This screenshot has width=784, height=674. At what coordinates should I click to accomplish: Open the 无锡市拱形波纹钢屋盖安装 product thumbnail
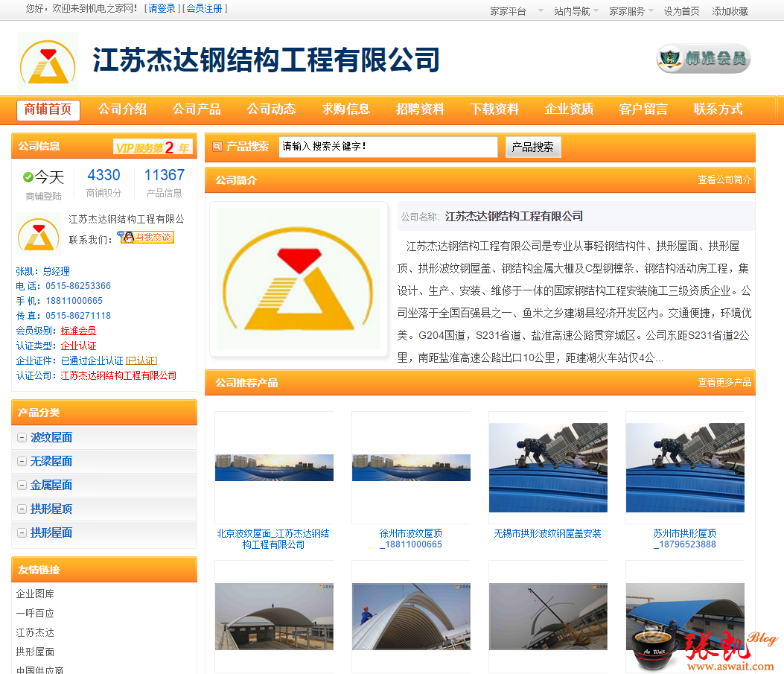point(548,468)
